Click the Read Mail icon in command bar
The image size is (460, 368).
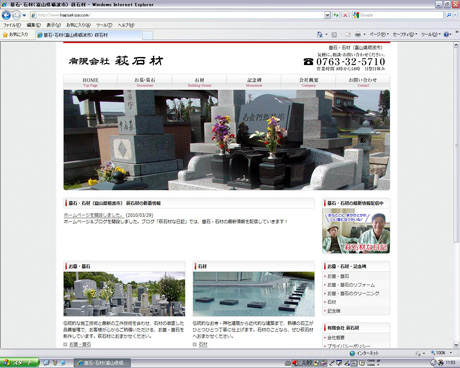348,34
